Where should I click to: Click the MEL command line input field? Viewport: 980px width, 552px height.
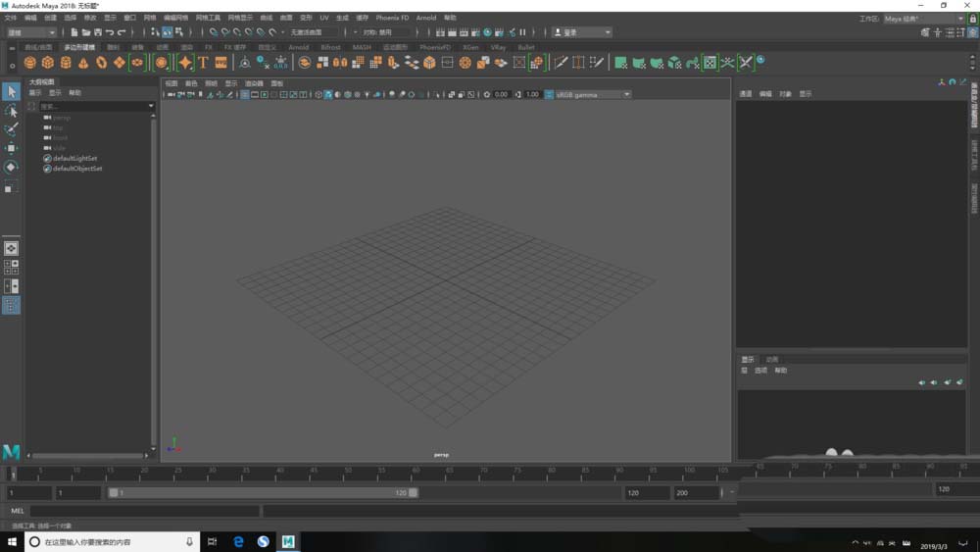tap(145, 511)
